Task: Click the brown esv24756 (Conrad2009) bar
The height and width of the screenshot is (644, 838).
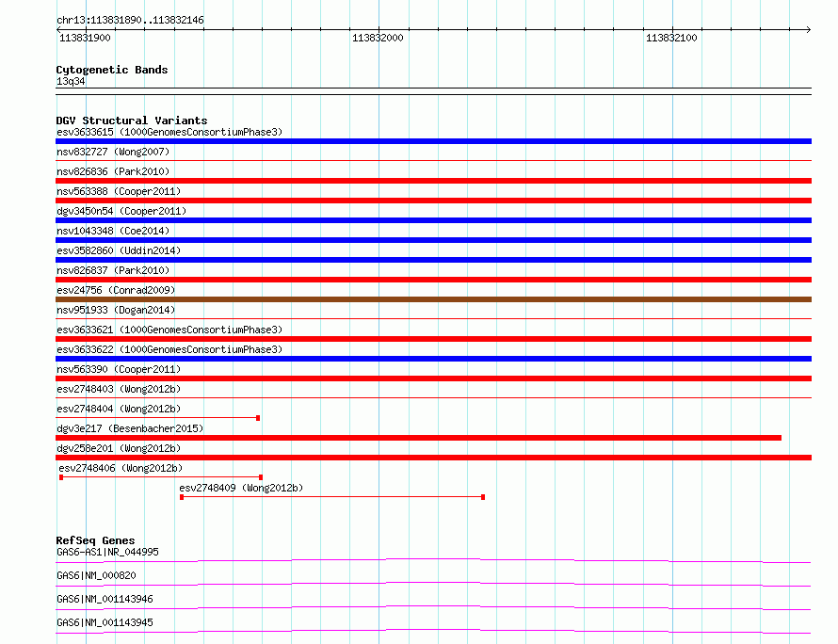Action: [433, 299]
